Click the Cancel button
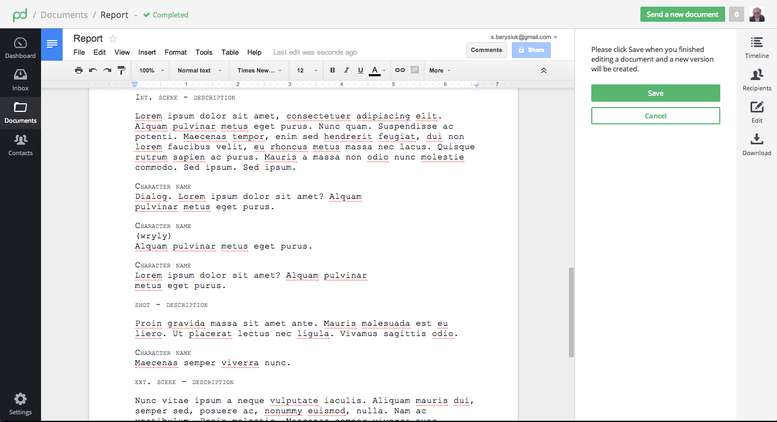Screen dimensions: 777x422 (x=655, y=116)
